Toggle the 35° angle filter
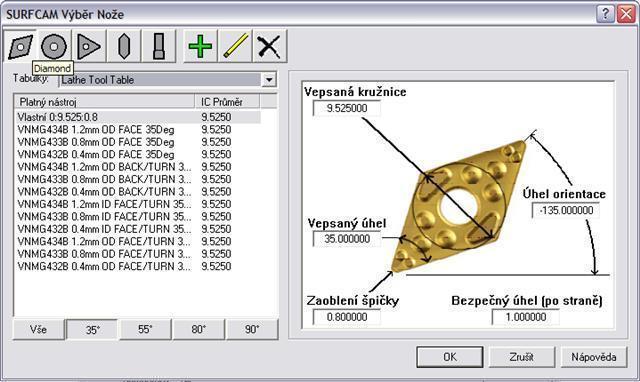 [92, 330]
